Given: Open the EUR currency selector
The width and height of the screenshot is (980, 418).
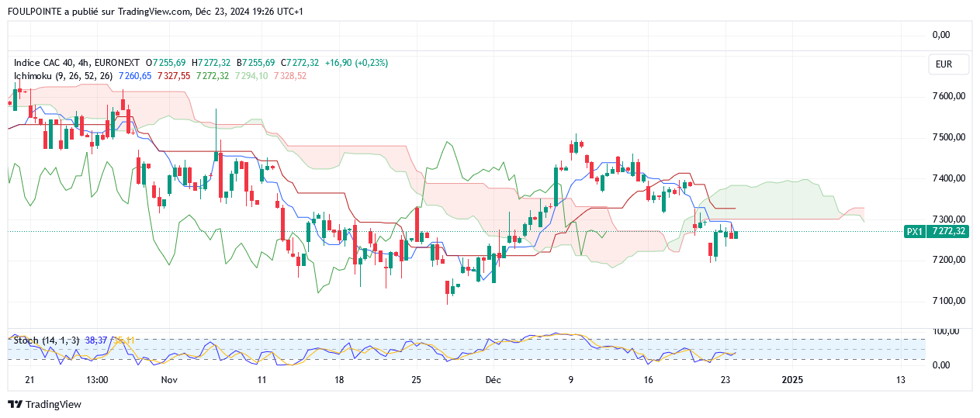Looking at the screenshot, I should pos(944,64).
